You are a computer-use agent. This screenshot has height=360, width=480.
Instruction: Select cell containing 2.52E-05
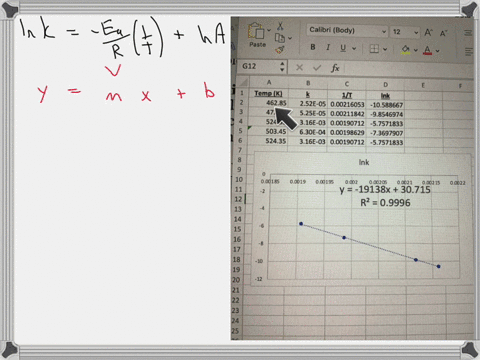pyautogui.click(x=308, y=104)
